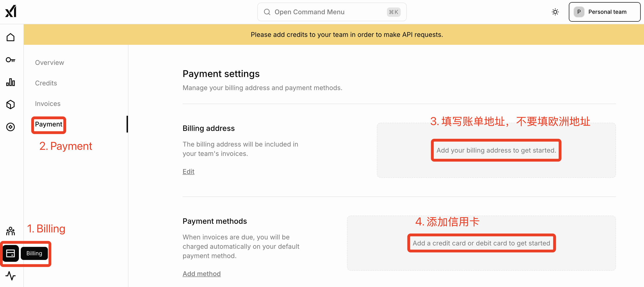
Task: Open usage bar chart icon
Action: pyautogui.click(x=11, y=82)
